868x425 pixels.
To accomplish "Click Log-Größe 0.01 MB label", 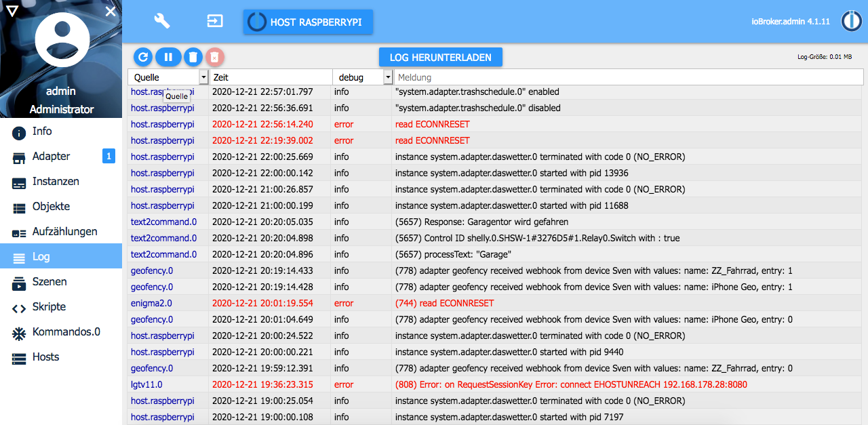I will pos(825,58).
